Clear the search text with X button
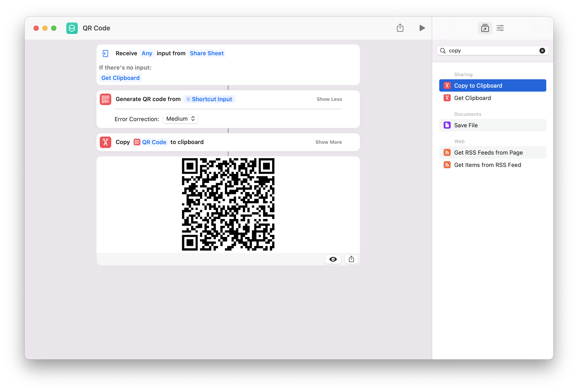 click(542, 51)
